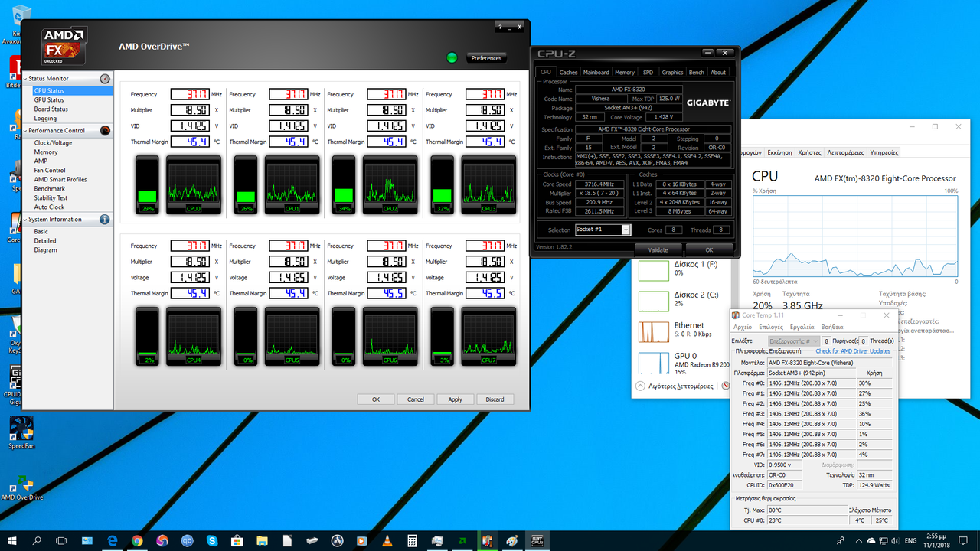Collapse the System Information section
This screenshot has width=980, height=551.
(x=25, y=220)
